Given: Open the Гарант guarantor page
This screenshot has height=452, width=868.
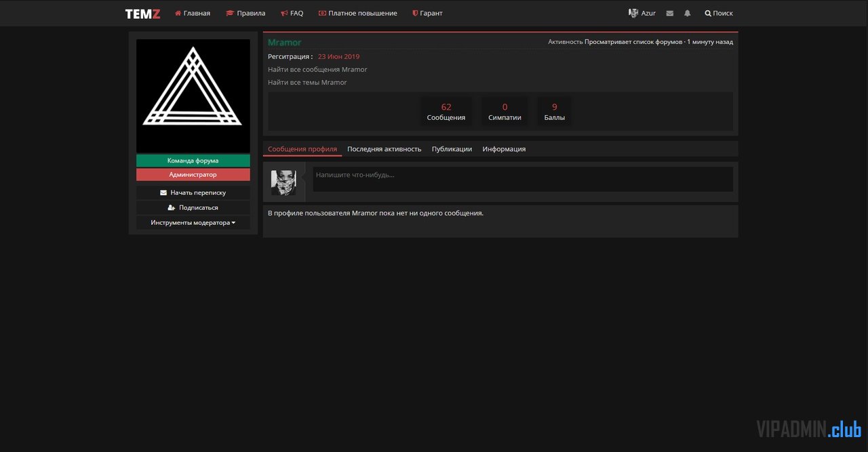Looking at the screenshot, I should 427,13.
